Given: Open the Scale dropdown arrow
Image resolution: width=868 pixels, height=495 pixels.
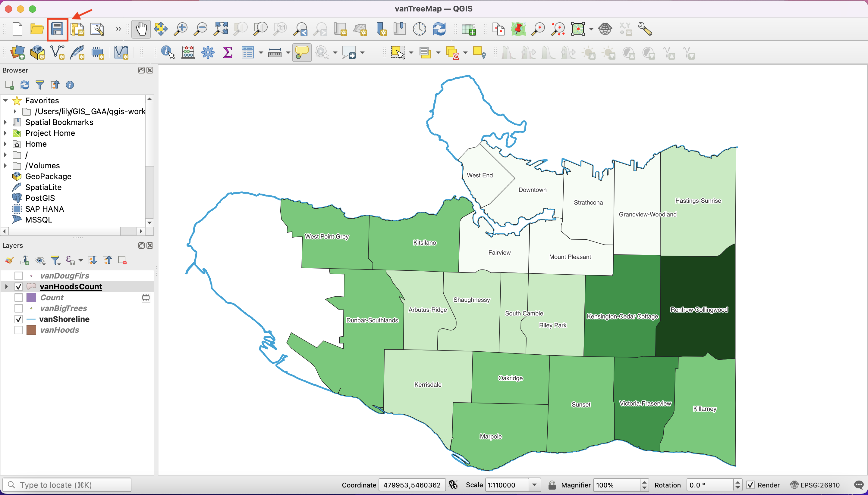Looking at the screenshot, I should pos(534,485).
